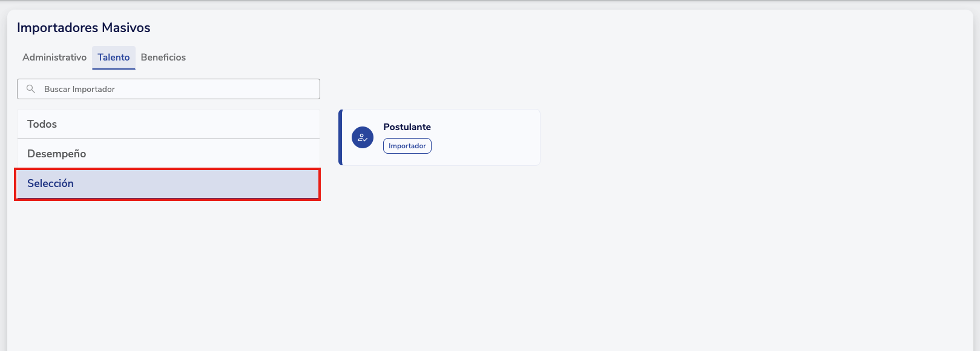Click the empty area right of Todos label
This screenshot has height=351, width=980.
click(194, 124)
